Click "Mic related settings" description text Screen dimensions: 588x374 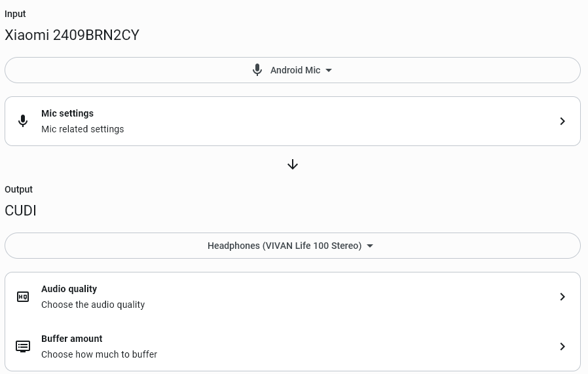[x=83, y=129]
